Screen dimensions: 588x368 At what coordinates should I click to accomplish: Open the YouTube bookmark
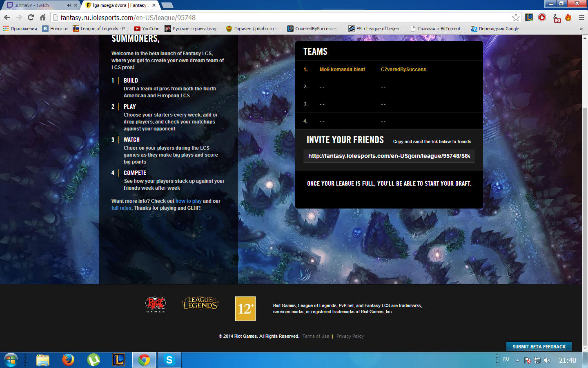(147, 29)
